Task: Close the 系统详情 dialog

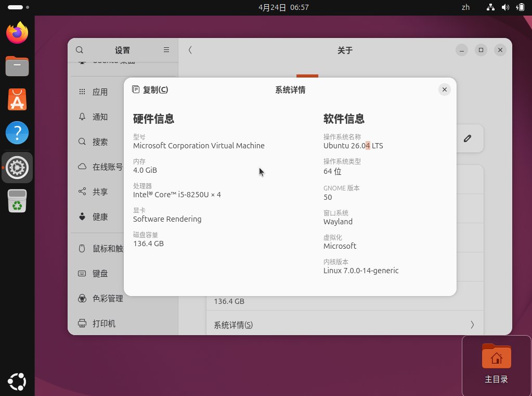Action: coord(444,90)
